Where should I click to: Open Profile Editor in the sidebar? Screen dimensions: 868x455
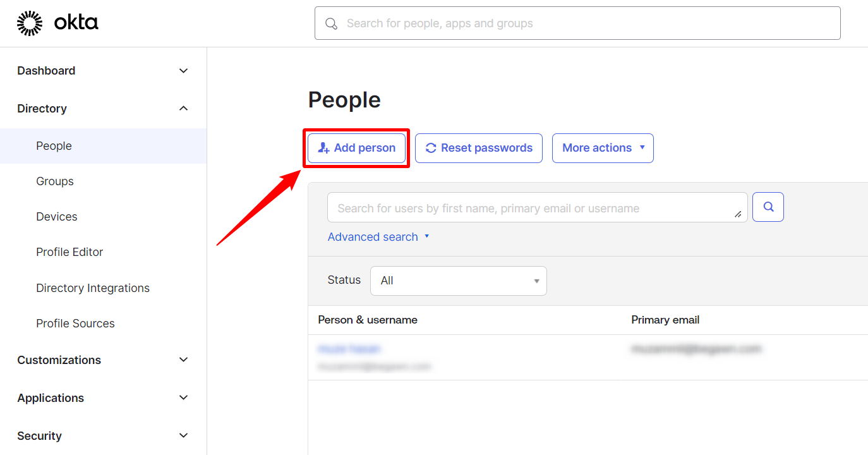tap(69, 252)
